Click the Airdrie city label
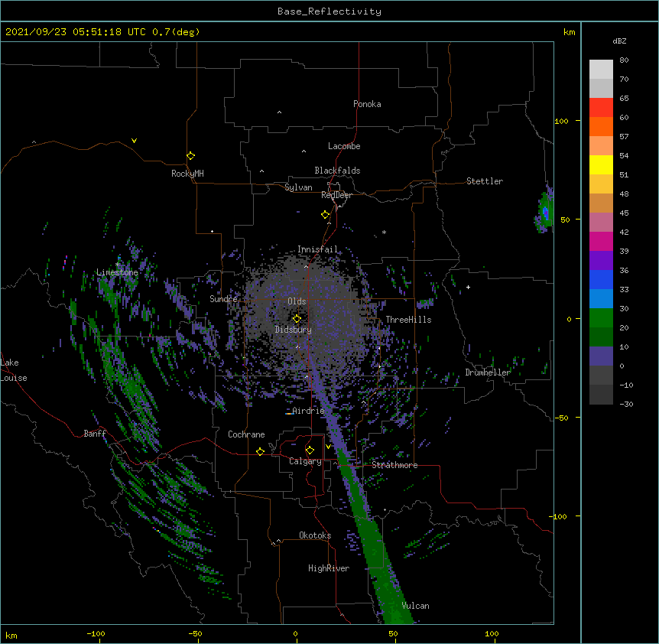 (308, 411)
